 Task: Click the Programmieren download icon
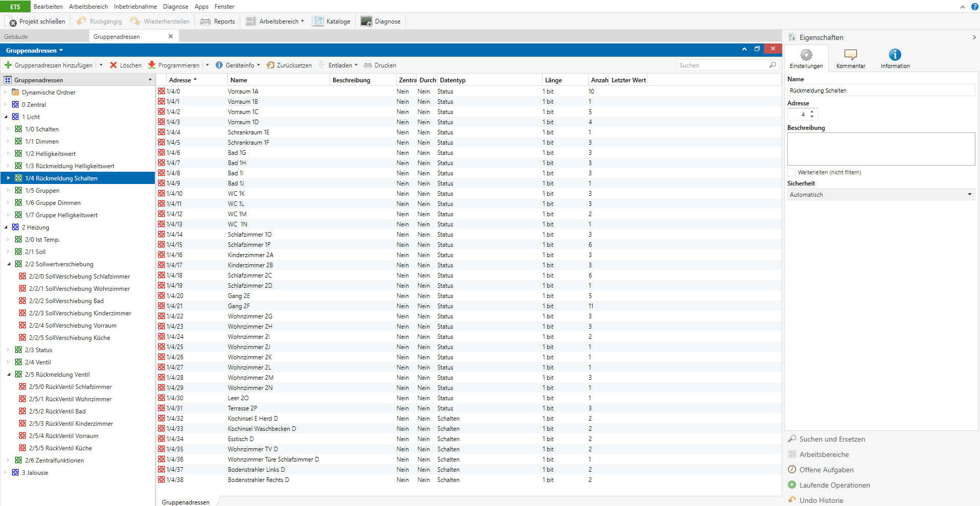(x=152, y=65)
